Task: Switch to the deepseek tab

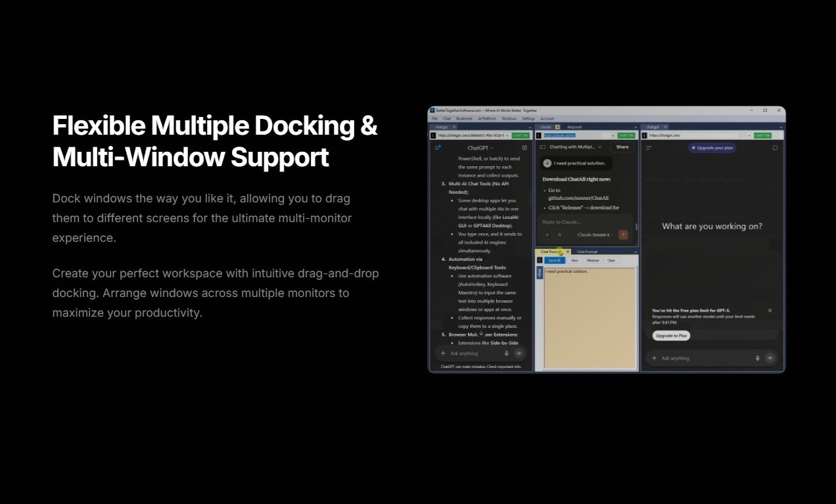Action: click(574, 127)
